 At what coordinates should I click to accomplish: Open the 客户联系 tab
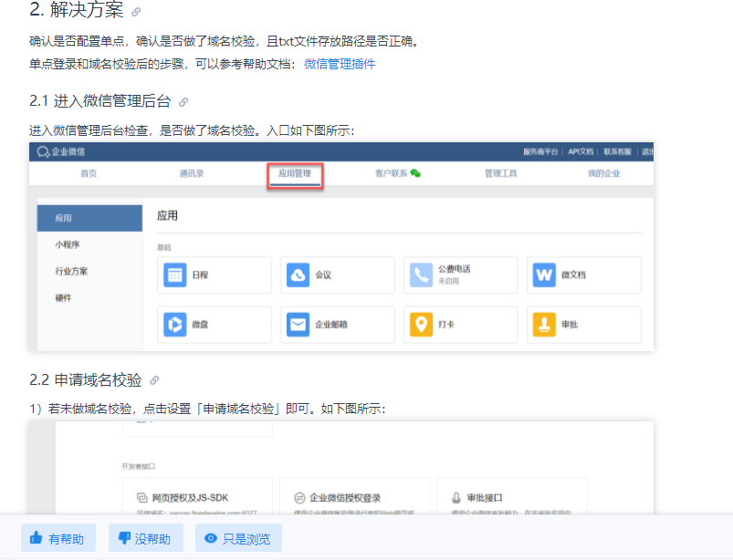pyautogui.click(x=391, y=173)
